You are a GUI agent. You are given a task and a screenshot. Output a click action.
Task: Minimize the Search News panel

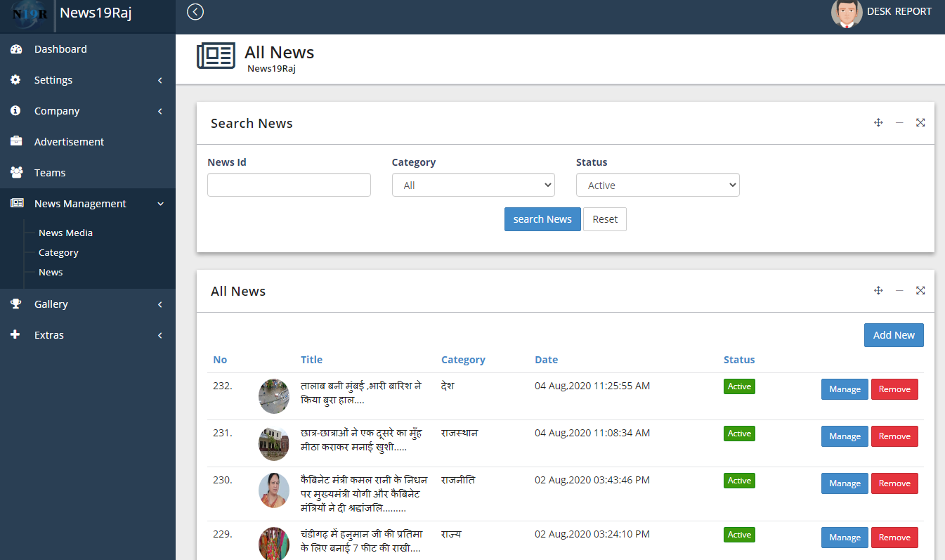(x=899, y=123)
